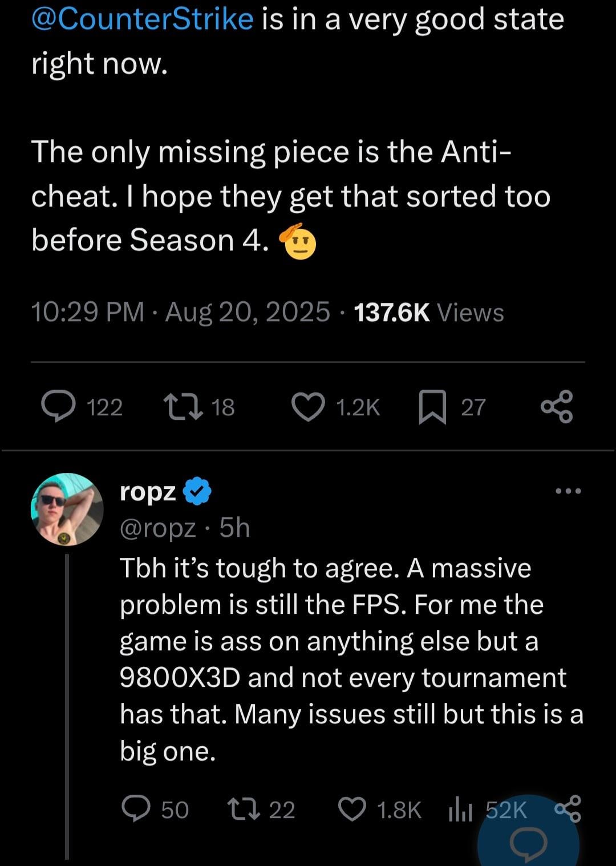Open ropz's verified badge

pyautogui.click(x=197, y=491)
